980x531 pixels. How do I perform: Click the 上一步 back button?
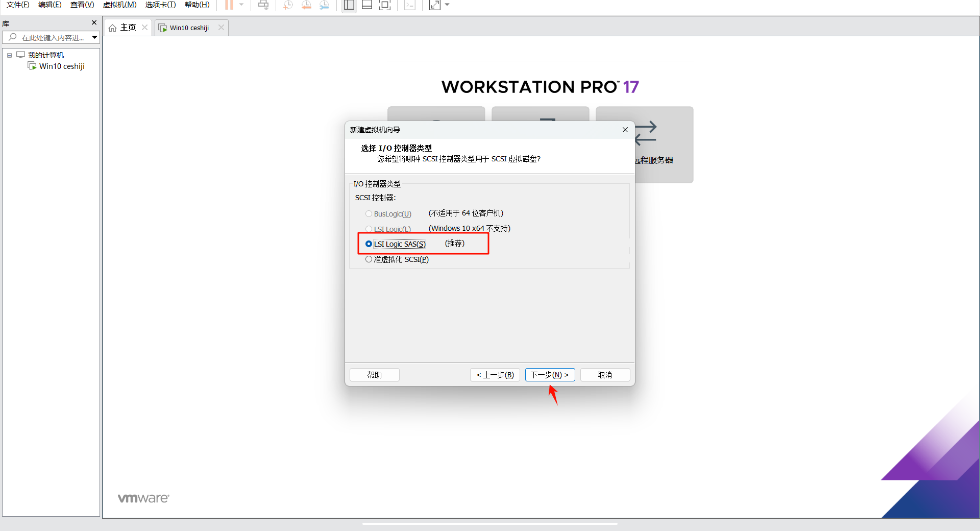pos(495,375)
